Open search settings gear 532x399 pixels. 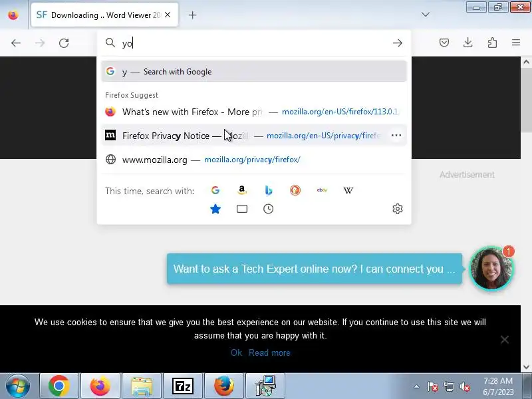pos(397,209)
